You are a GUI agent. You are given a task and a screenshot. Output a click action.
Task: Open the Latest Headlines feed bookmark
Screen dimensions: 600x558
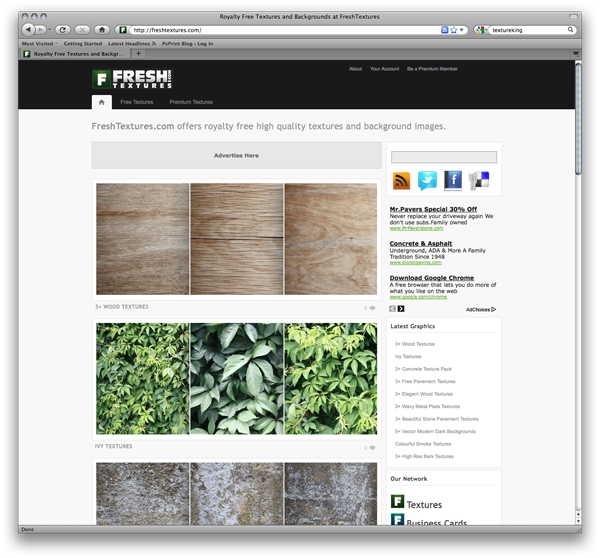pyautogui.click(x=132, y=44)
